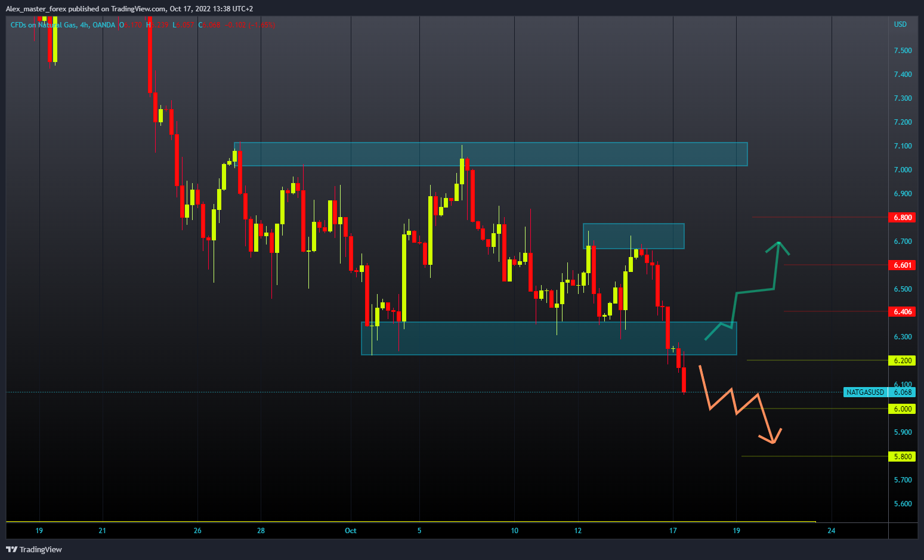Click the USD currency label on price axis

tap(900, 24)
